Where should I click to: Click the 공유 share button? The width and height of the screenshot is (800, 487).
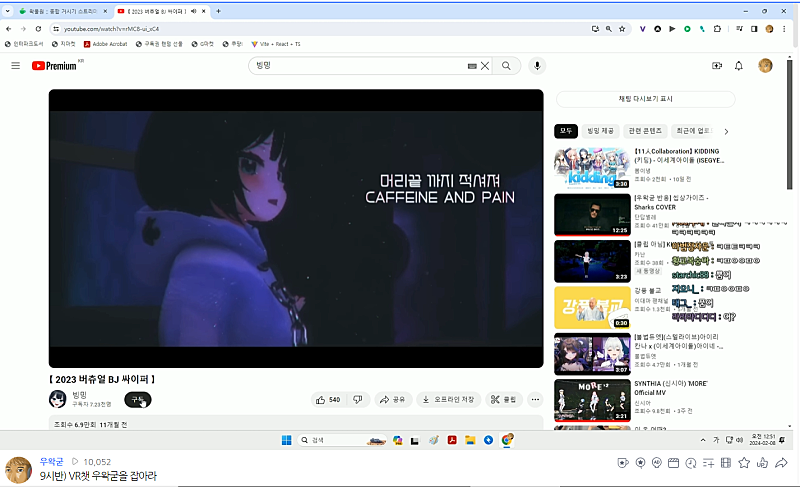click(x=392, y=400)
